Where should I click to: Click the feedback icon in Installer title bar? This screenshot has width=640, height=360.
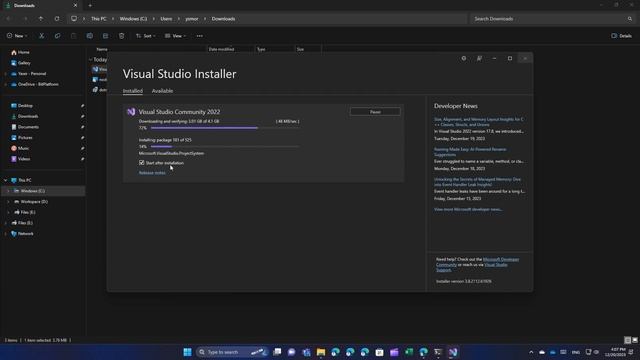tap(479, 58)
